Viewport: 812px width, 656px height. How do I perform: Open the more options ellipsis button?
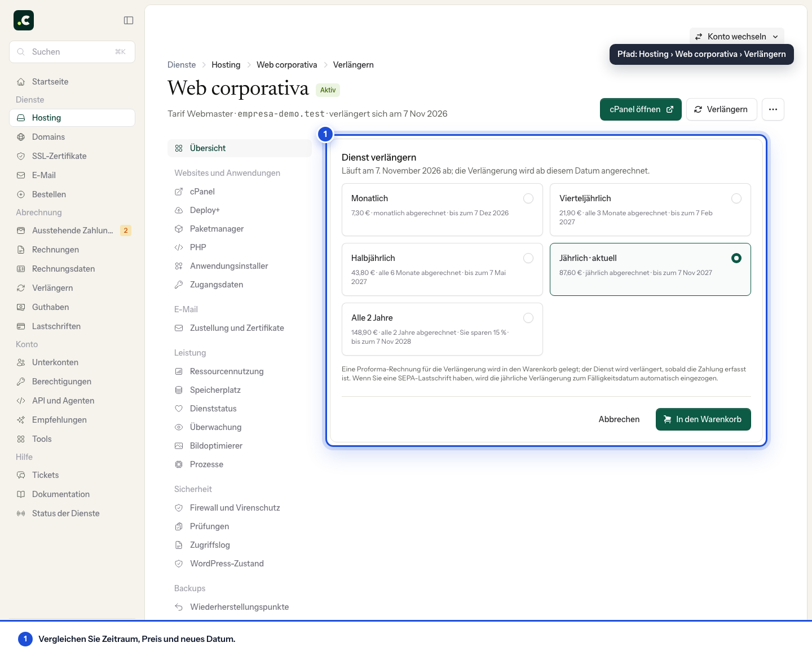pyautogui.click(x=773, y=109)
